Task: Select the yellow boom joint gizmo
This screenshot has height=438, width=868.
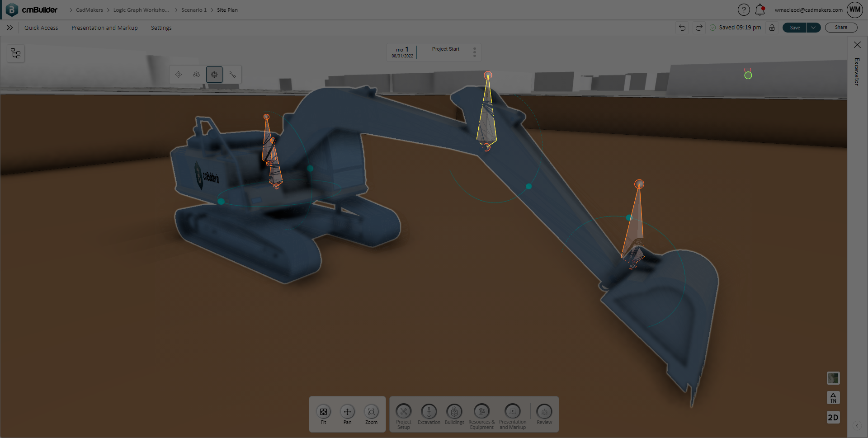Action: tap(487, 111)
